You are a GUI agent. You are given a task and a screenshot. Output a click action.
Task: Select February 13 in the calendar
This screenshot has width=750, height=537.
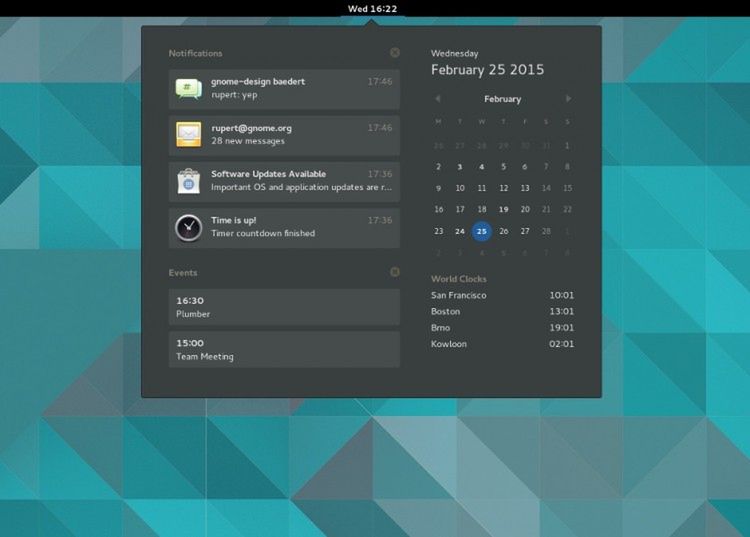tap(525, 188)
